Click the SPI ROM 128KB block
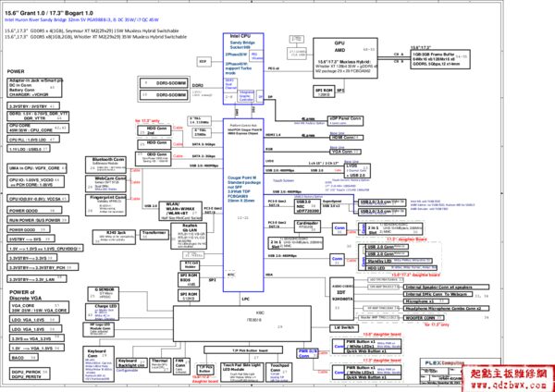Image resolution: width=555 pixels, height=392 pixels. pyautogui.click(x=325, y=92)
